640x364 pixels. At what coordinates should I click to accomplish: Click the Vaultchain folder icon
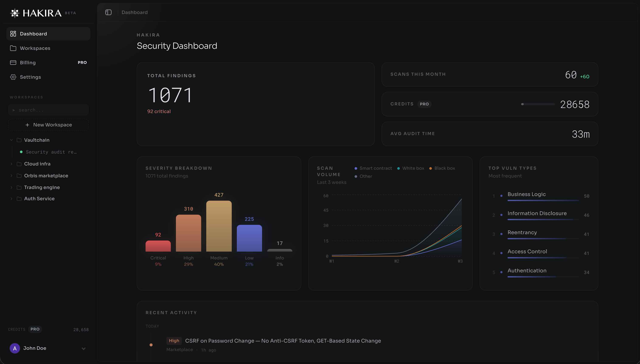(20, 140)
